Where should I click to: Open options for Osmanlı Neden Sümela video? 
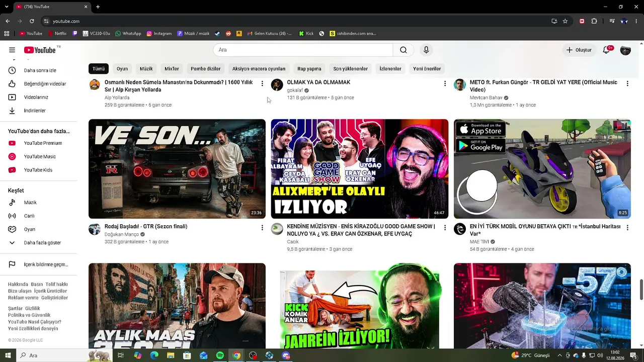pyautogui.click(x=262, y=83)
